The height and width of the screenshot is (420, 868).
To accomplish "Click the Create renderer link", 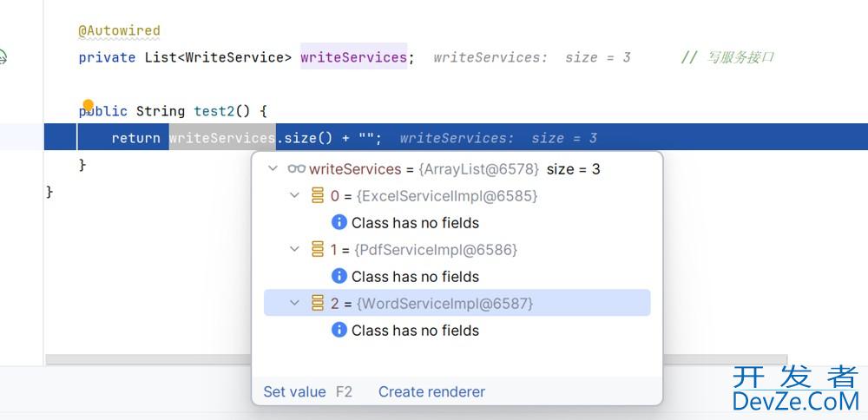I will click(x=431, y=392).
